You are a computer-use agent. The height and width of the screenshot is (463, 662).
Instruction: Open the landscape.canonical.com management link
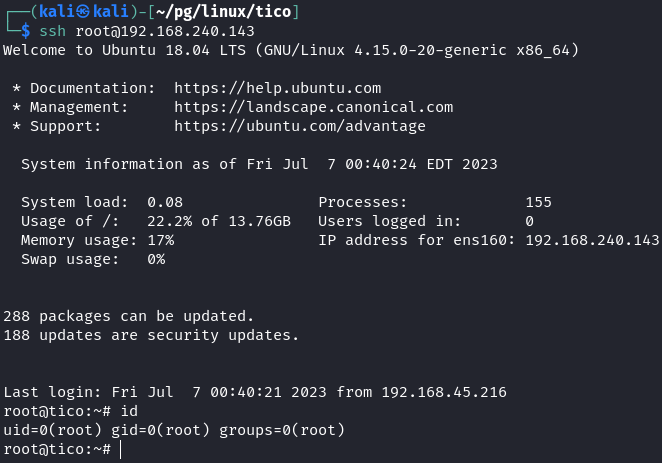coord(313,107)
